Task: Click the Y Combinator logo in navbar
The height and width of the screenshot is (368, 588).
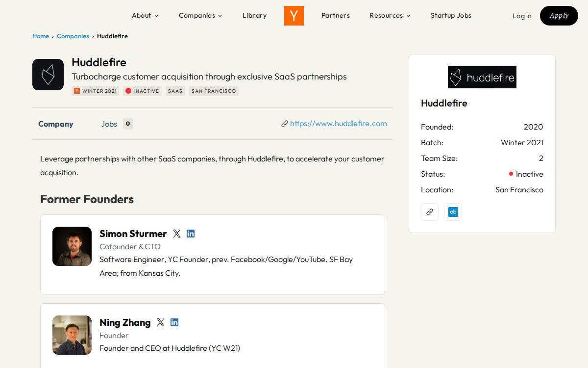Action: (294, 16)
